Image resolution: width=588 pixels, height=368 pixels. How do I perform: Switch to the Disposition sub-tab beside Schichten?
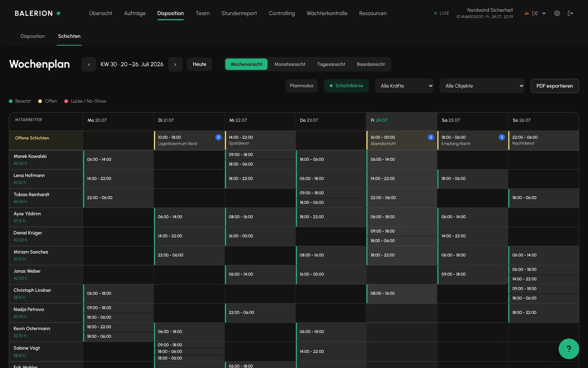click(33, 36)
